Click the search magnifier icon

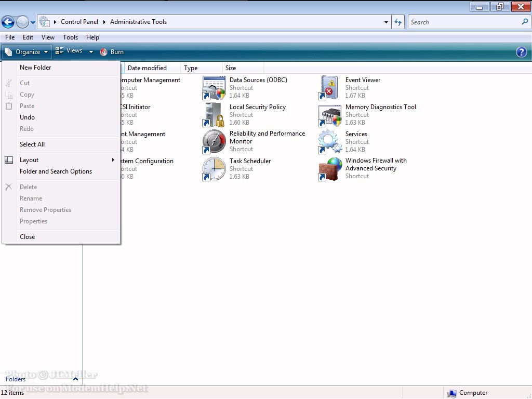tap(525, 22)
